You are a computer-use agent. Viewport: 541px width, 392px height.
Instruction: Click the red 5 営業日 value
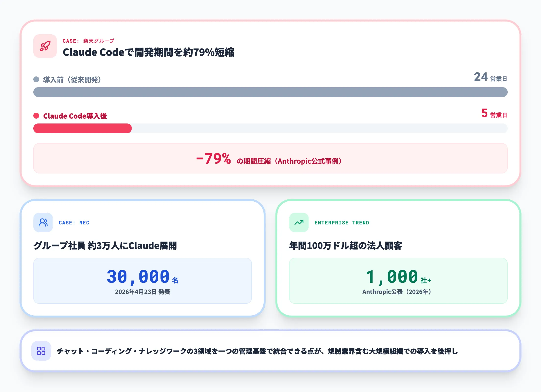(x=494, y=113)
